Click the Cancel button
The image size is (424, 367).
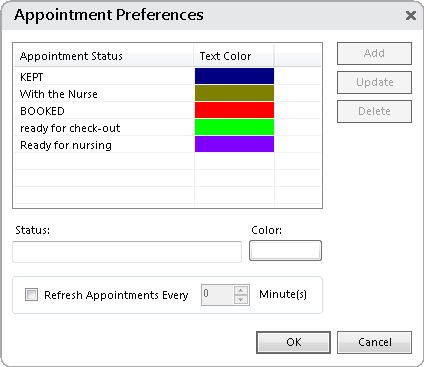(x=374, y=342)
